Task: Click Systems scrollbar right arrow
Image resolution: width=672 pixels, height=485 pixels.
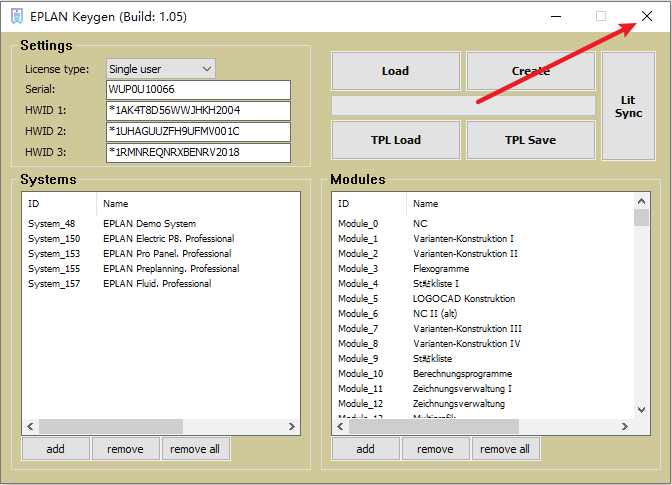Action: [x=292, y=426]
